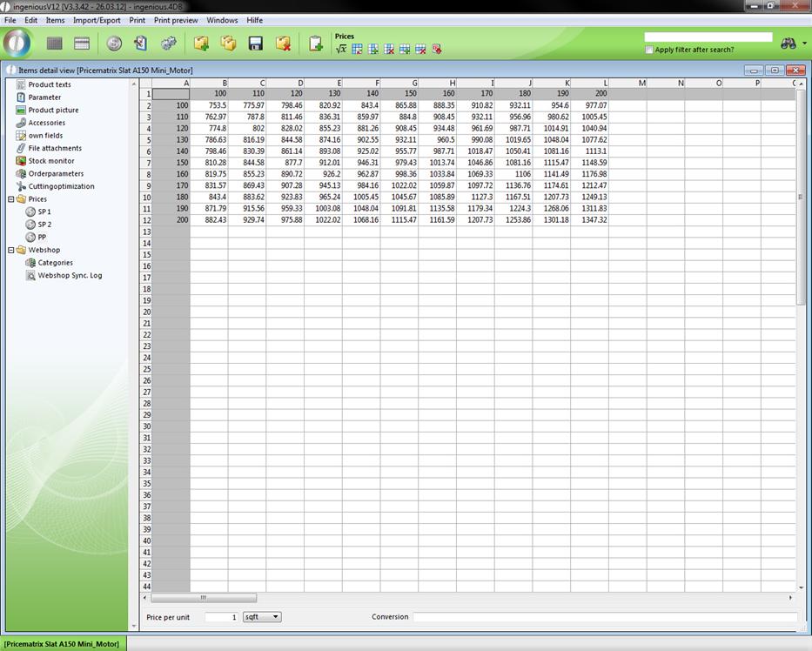Click the clipboard with green plus icon

pyautogui.click(x=315, y=44)
